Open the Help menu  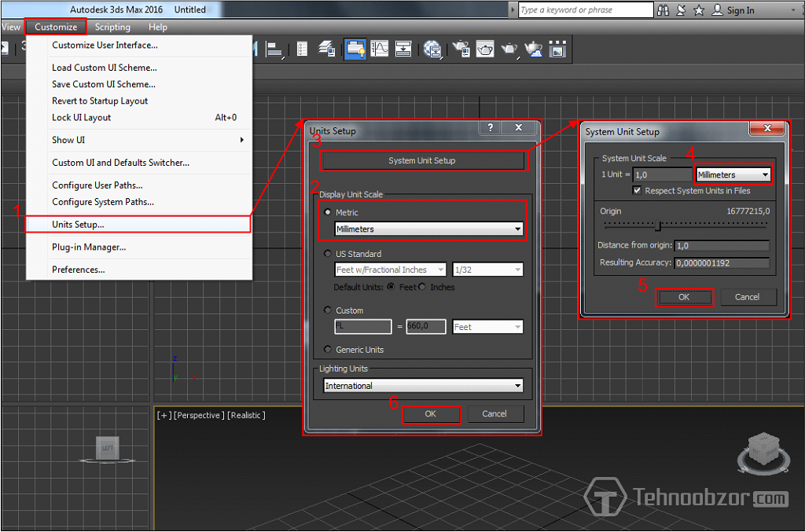point(157,28)
